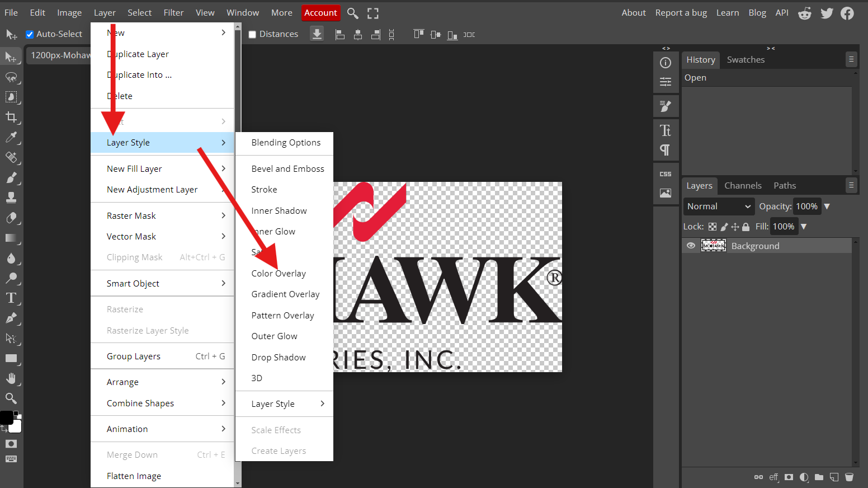Select the Rectangle shape tool
The image size is (868, 488).
tap(11, 358)
